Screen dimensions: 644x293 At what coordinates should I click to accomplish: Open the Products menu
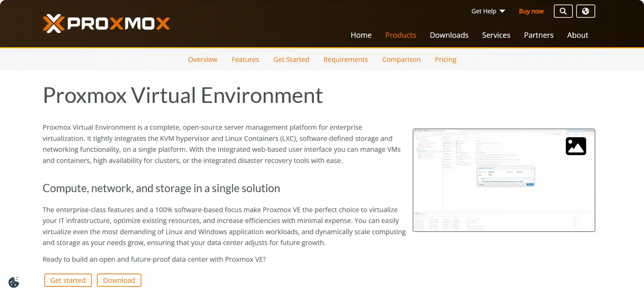[400, 35]
